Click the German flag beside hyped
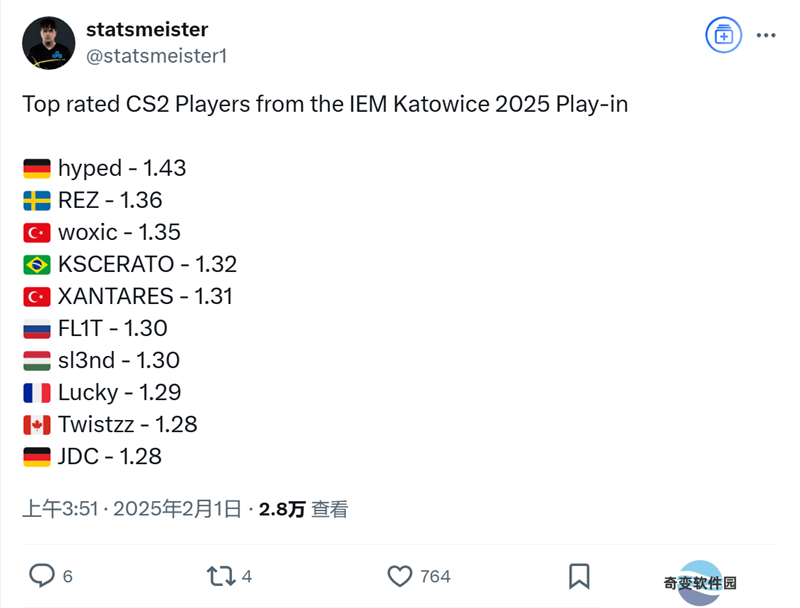The image size is (800, 608). tap(37, 168)
